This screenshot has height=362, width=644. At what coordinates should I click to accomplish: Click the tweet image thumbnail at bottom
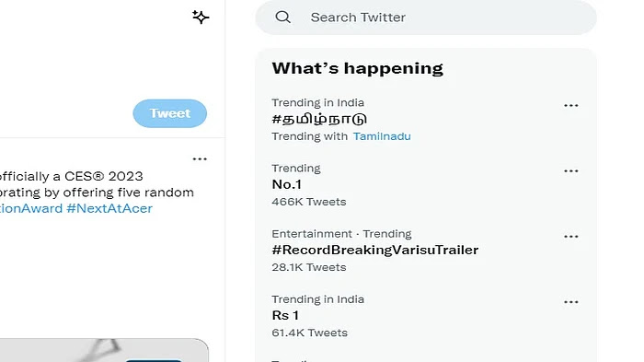104,350
